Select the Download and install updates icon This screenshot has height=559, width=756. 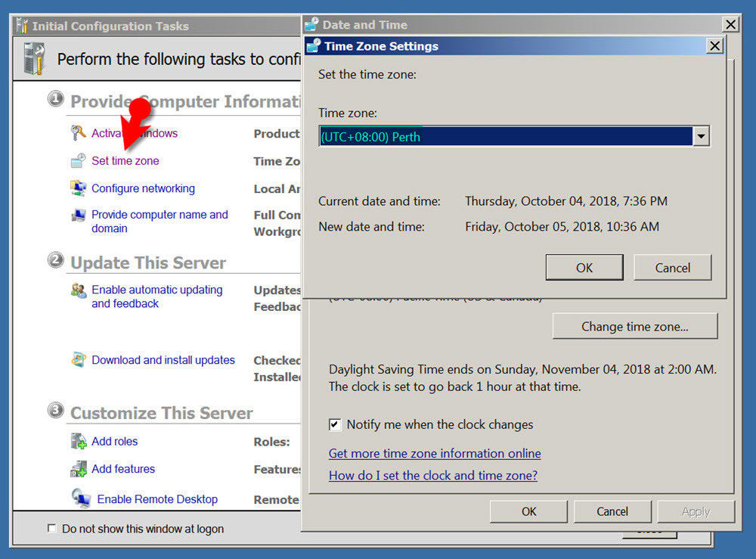click(78, 359)
